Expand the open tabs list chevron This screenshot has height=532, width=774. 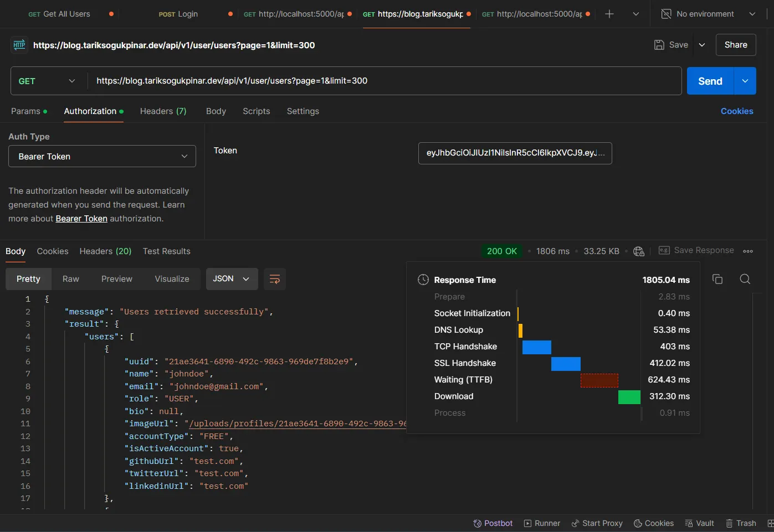(x=636, y=14)
